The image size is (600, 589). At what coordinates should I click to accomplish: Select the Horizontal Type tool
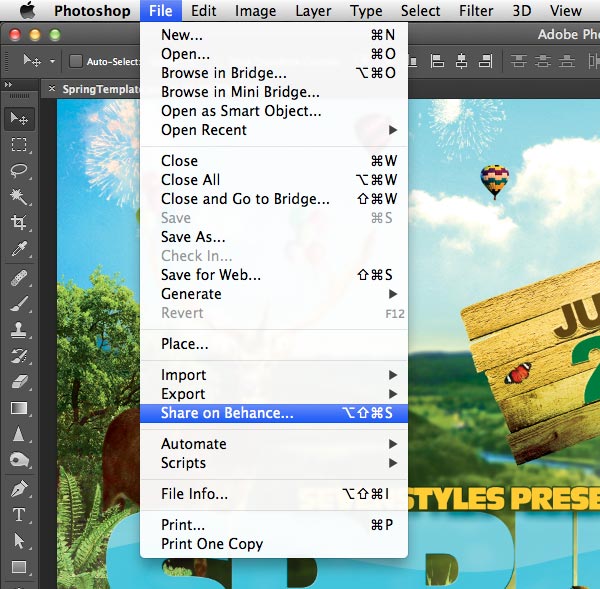(18, 515)
